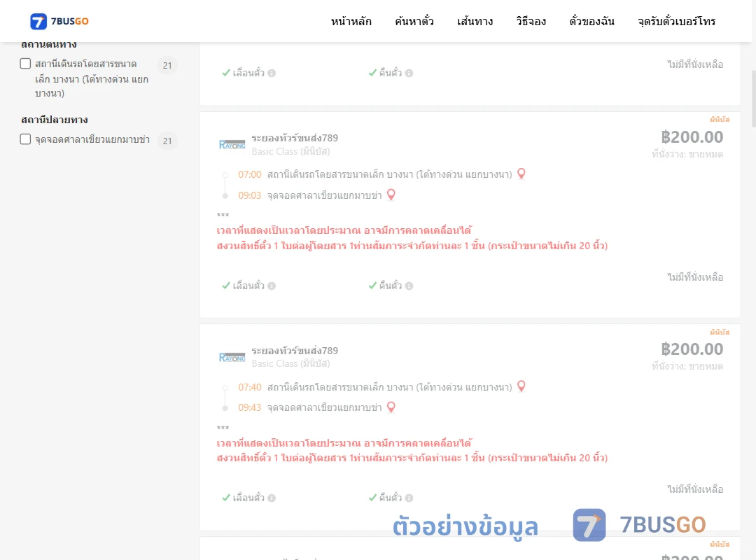This screenshot has height=560, width=756.
Task: Click map pin for 09:43 arrival stop
Action: pyautogui.click(x=391, y=407)
